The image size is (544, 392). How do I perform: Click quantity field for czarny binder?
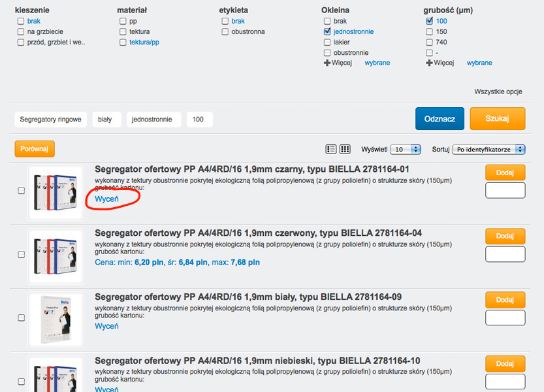pos(505,190)
